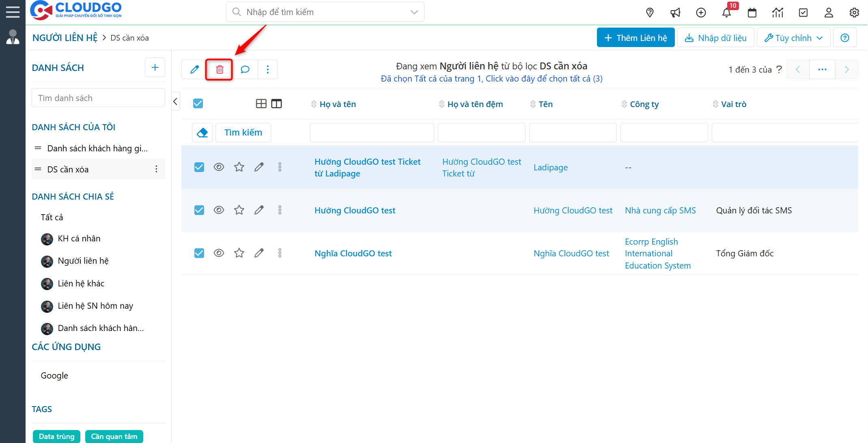Uncheck the row checkbox for Nghĩa CloudGO test

199,253
